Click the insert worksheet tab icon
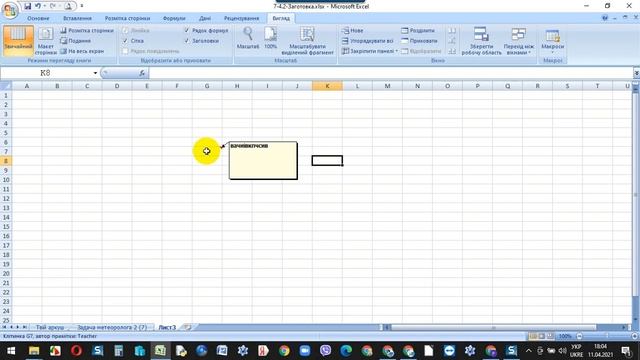Image resolution: width=640 pixels, height=360 pixels. [188, 327]
